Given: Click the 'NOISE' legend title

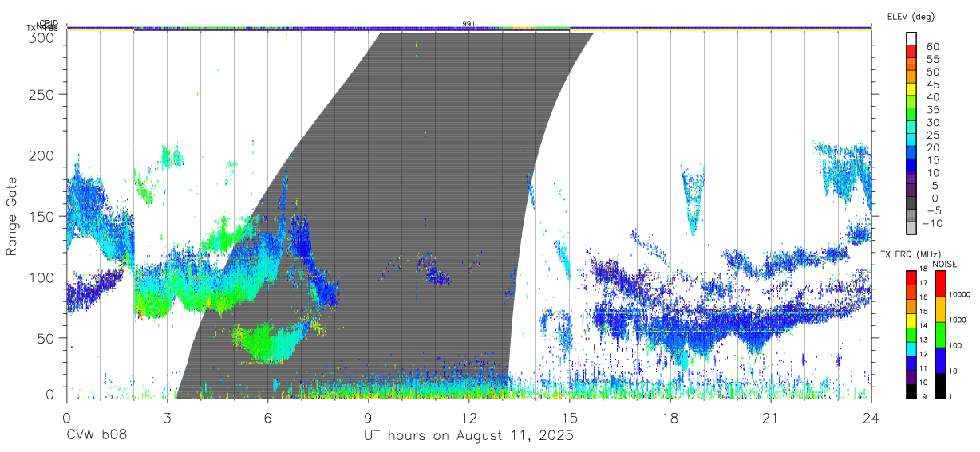Looking at the screenshot, I should point(945,264).
